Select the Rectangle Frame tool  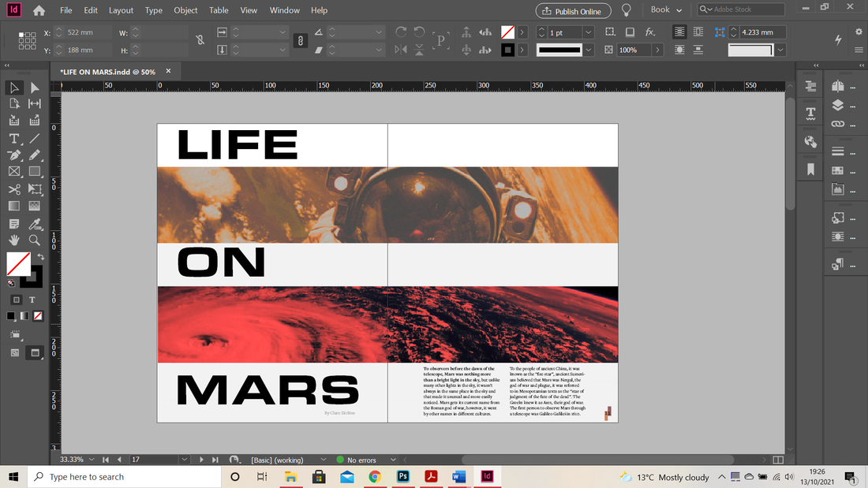[x=14, y=172]
